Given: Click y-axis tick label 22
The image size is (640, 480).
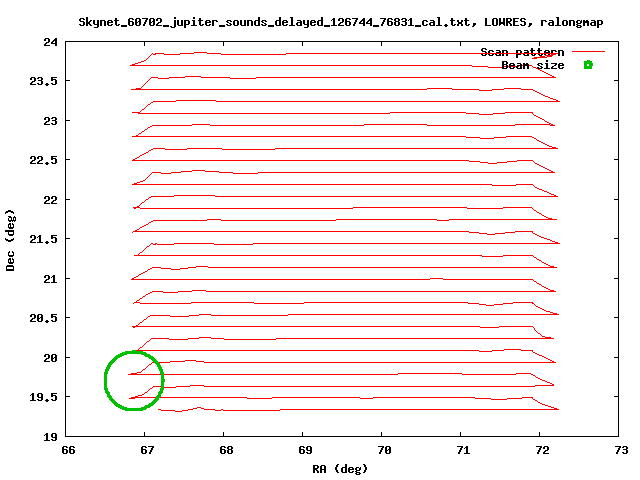Looking at the screenshot, I should [x=51, y=200].
